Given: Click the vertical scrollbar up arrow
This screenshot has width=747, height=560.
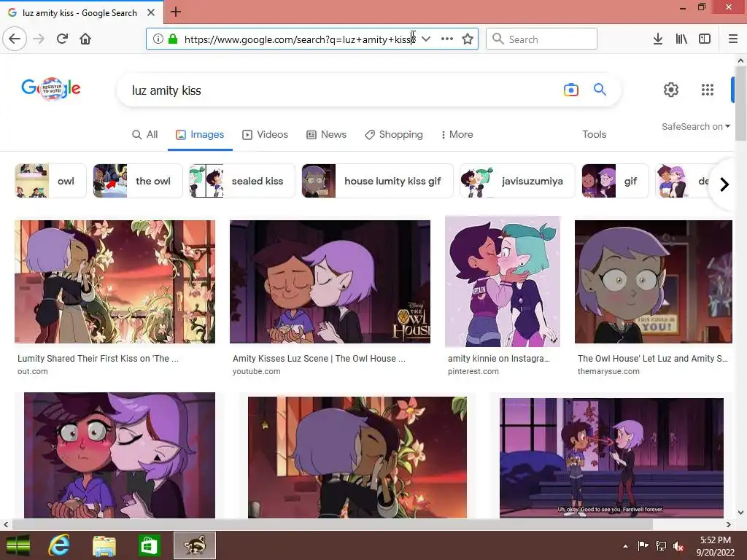Looking at the screenshot, I should pyautogui.click(x=741, y=61).
